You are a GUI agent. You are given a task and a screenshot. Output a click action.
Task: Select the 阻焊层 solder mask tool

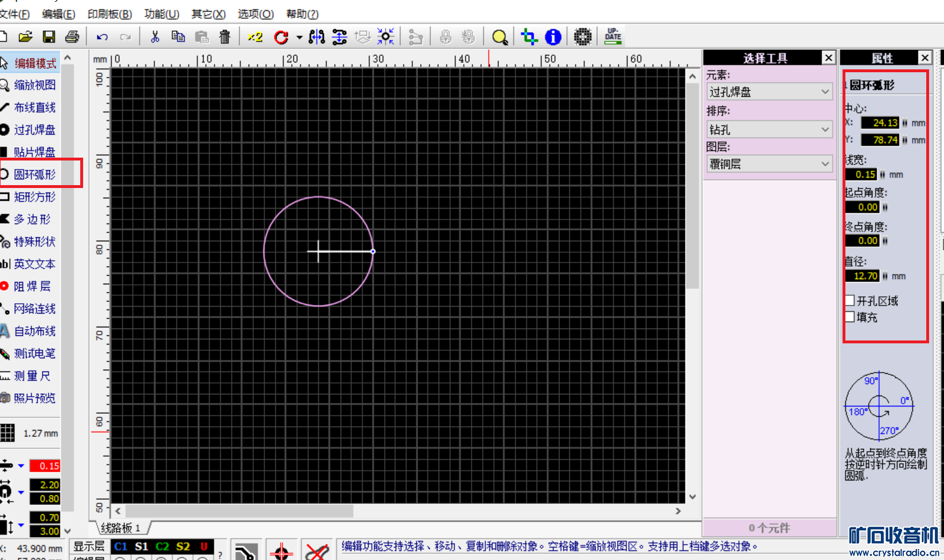click(30, 287)
